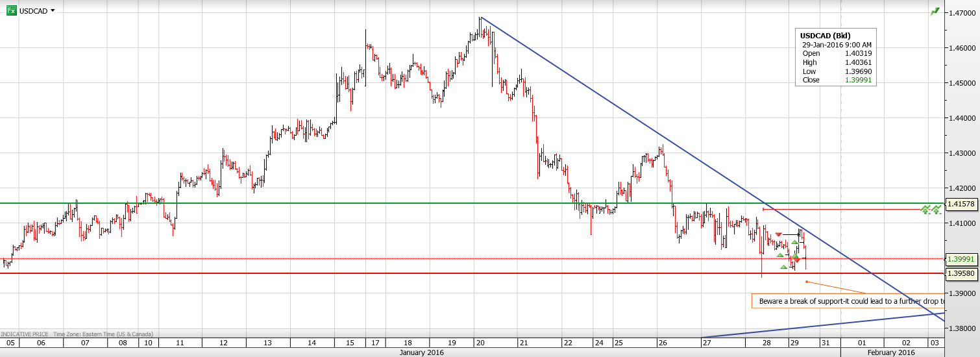Select the rightmost green double-arrow order icon

pos(937,209)
